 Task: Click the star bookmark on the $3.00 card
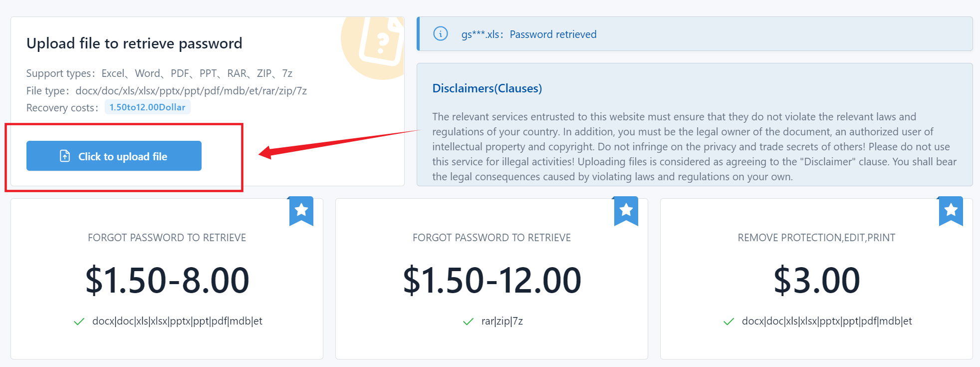(951, 211)
